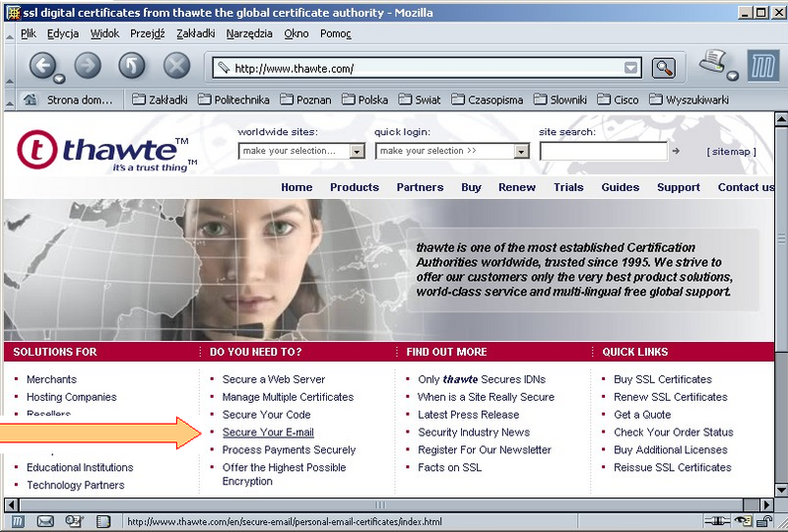Open the Support navigation link

tap(679, 187)
